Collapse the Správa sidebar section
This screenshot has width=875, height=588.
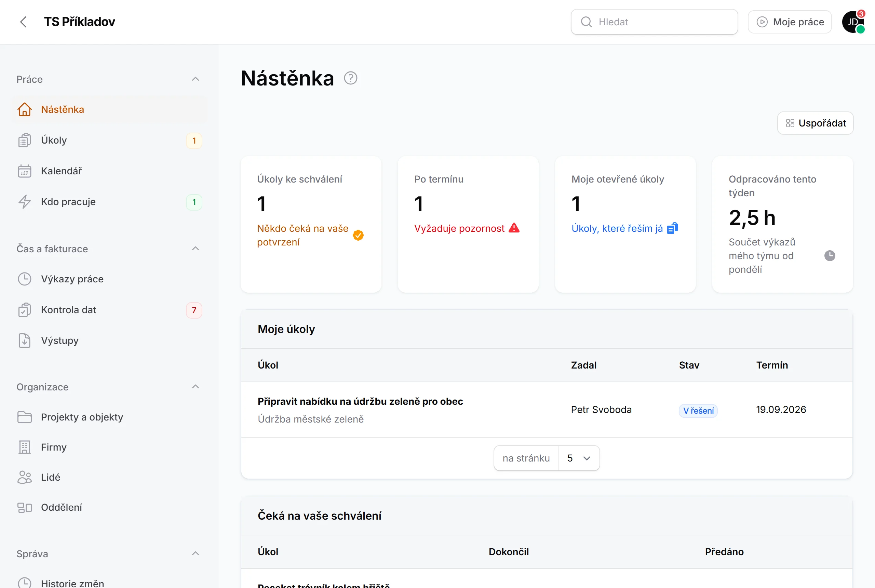tap(195, 553)
